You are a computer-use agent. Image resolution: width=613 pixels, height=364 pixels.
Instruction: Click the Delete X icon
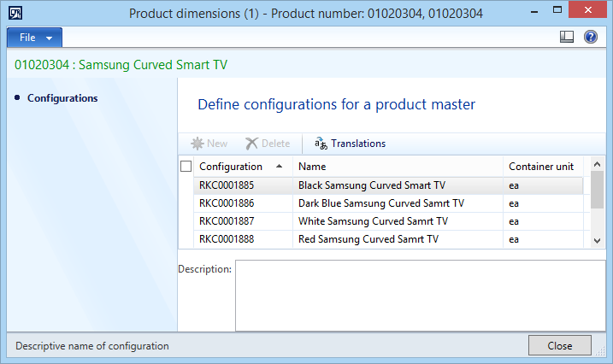pyautogui.click(x=251, y=144)
